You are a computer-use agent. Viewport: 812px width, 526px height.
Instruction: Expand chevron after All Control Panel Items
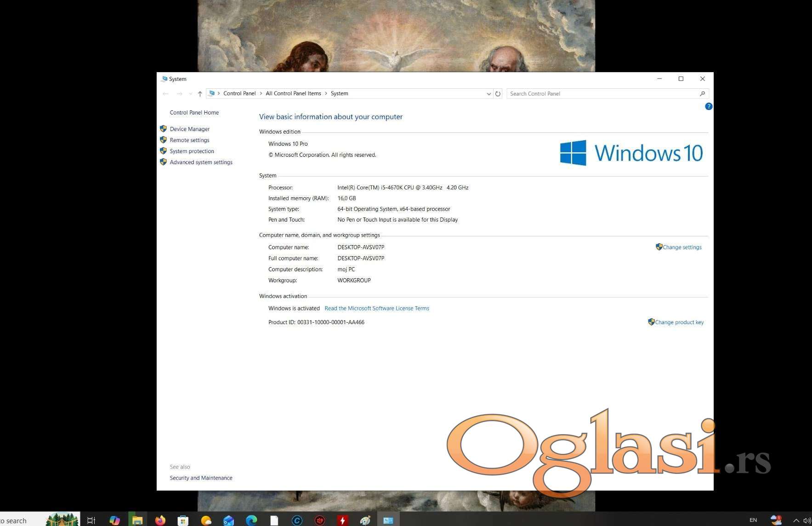click(326, 94)
